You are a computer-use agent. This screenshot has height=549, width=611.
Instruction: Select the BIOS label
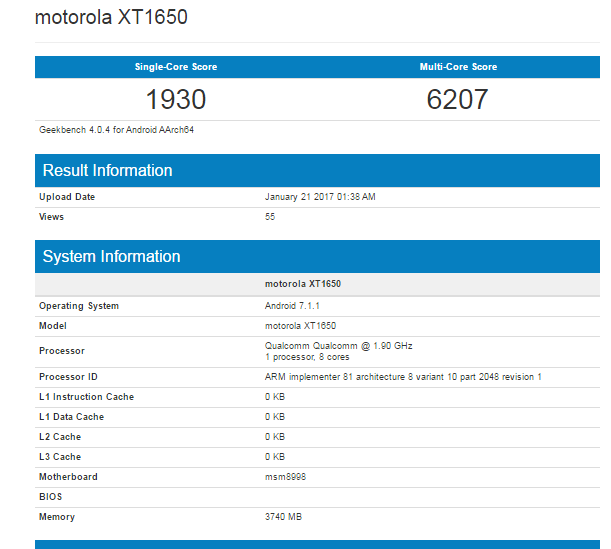(x=50, y=497)
